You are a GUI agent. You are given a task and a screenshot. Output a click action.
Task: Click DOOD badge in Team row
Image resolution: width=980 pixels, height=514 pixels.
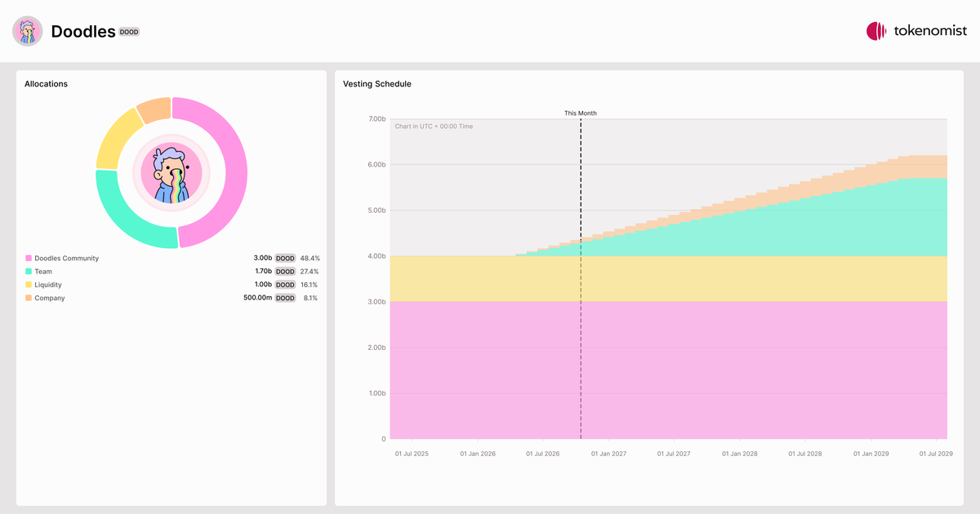point(285,272)
